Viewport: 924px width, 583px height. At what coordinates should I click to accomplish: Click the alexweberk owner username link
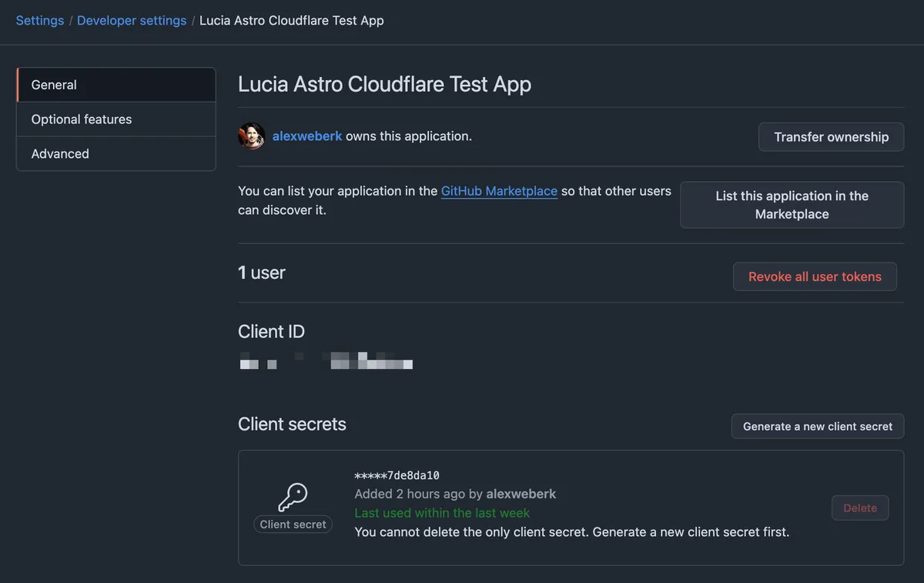(306, 136)
